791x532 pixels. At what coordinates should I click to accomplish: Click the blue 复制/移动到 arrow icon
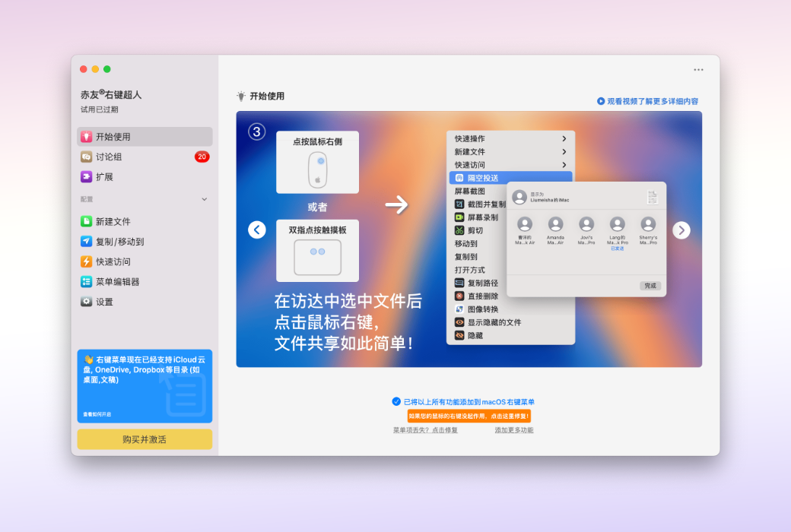pyautogui.click(x=86, y=242)
